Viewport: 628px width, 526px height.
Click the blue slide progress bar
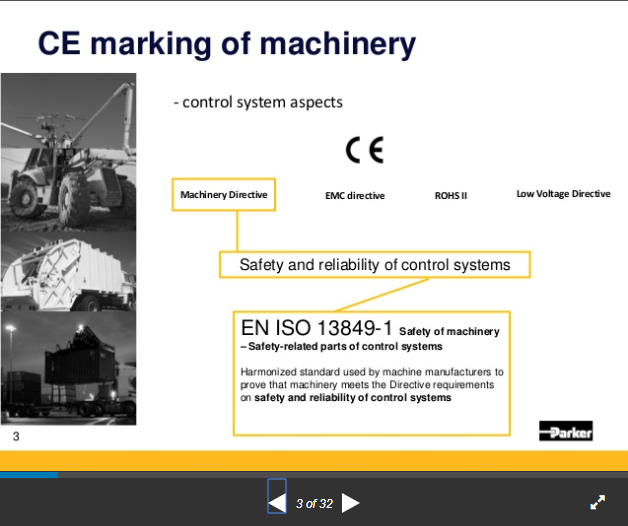(29, 475)
